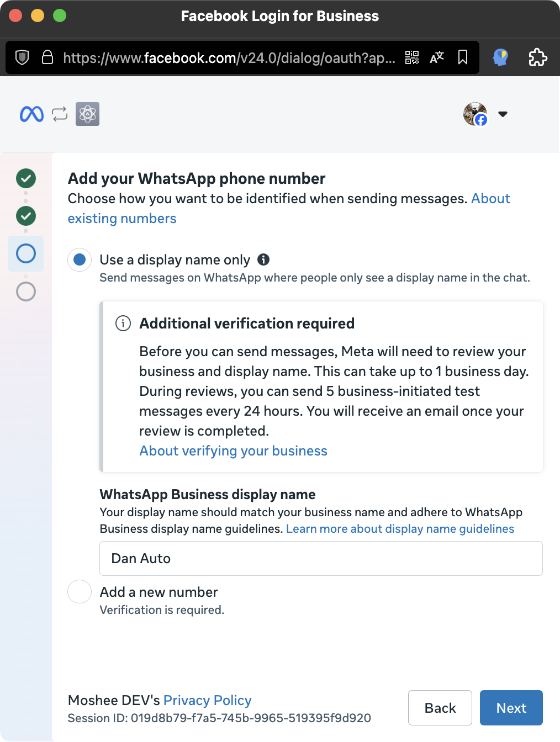Screen dimensions: 560x742
Task: Click the Additional verification info icon
Action: coord(123,324)
